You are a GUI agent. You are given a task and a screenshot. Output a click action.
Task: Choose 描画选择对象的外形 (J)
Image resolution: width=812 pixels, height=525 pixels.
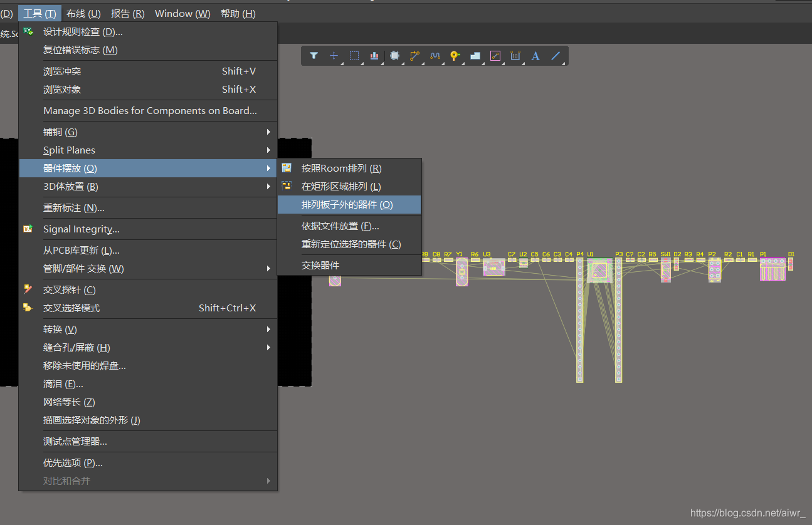(148, 420)
